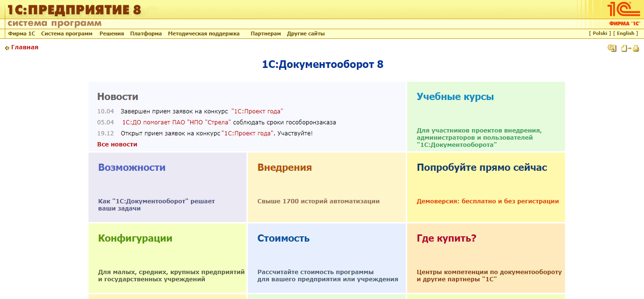Image resolution: width=644 pixels, height=299 pixels.
Task: Switch site language to Polski
Action: 600,33
